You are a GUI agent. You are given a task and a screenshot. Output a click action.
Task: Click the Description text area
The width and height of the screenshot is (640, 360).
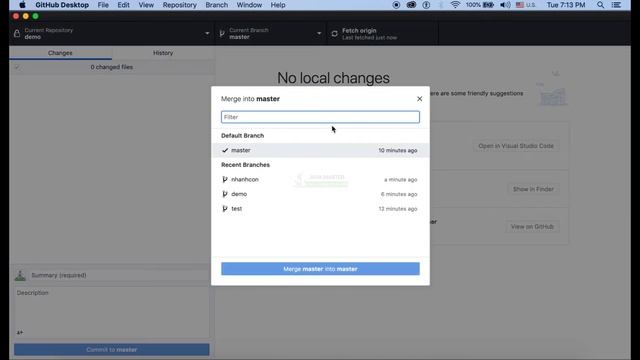point(111,312)
